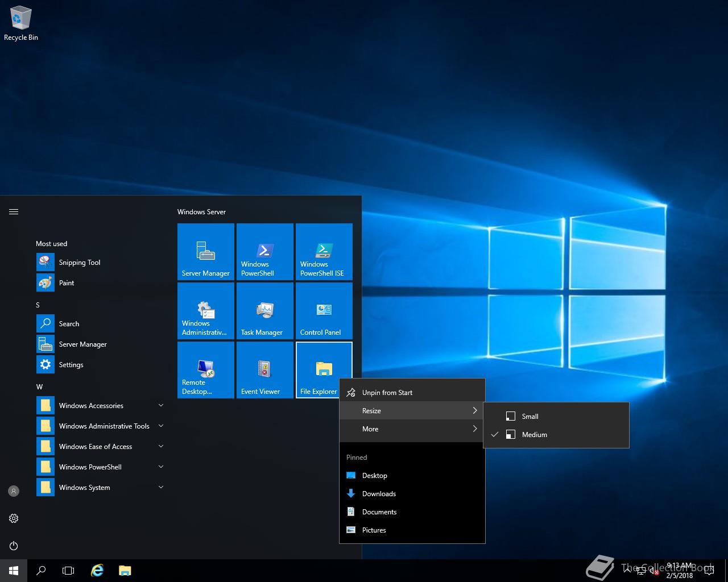Open the Recycle Bin desktop icon
This screenshot has height=582, width=728.
click(x=20, y=24)
